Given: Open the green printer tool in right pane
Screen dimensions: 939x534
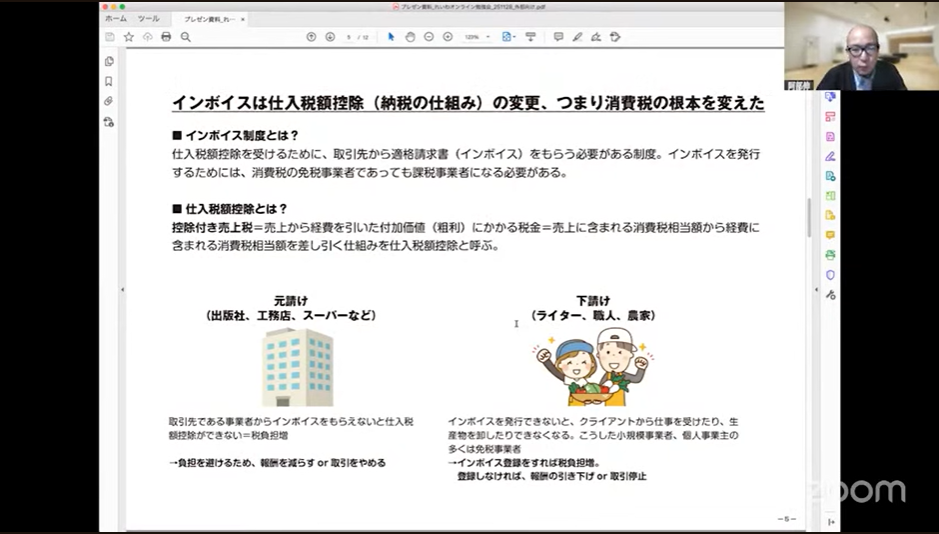Looking at the screenshot, I should [x=830, y=255].
